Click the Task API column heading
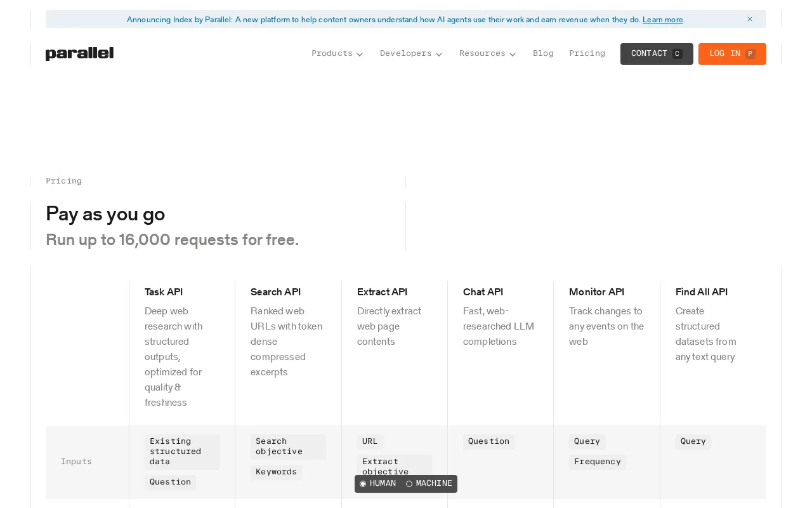Viewport: 812px width, 508px height. [x=164, y=292]
